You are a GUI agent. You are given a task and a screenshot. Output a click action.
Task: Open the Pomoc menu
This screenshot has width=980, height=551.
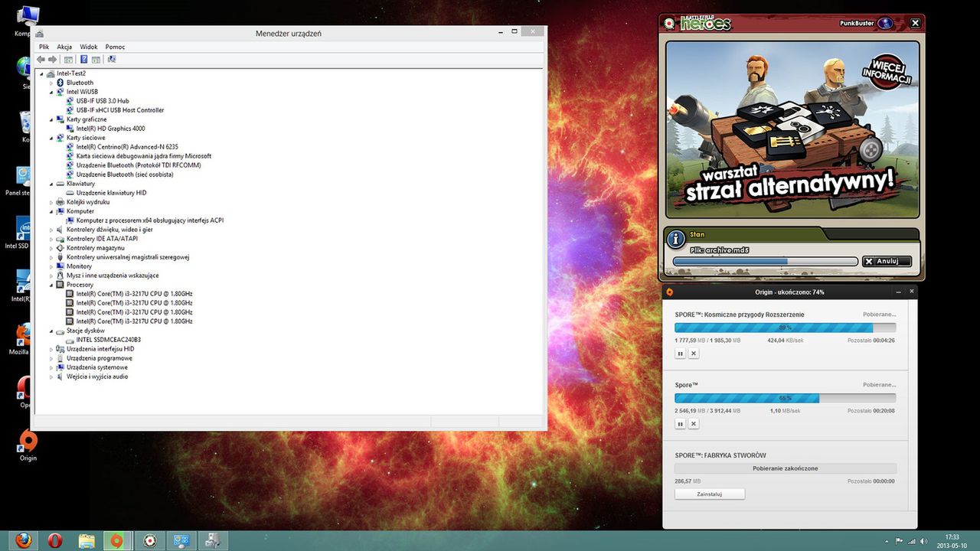(x=115, y=47)
